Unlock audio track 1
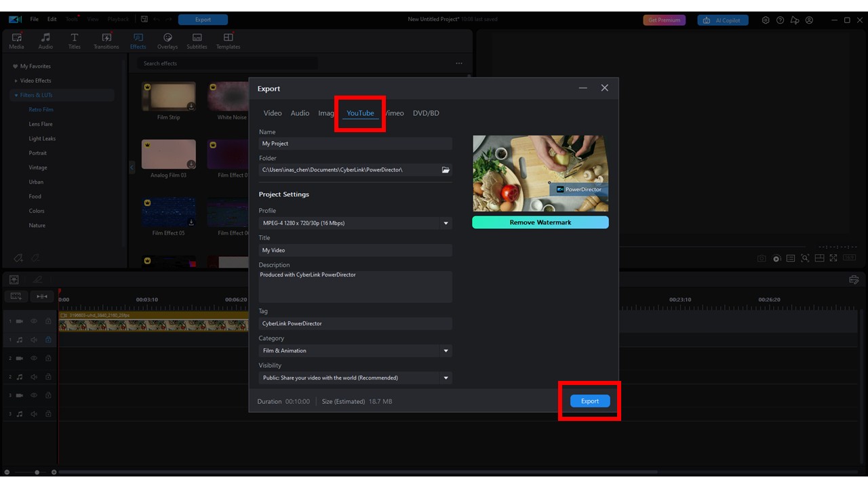The image size is (868, 488). (48, 340)
